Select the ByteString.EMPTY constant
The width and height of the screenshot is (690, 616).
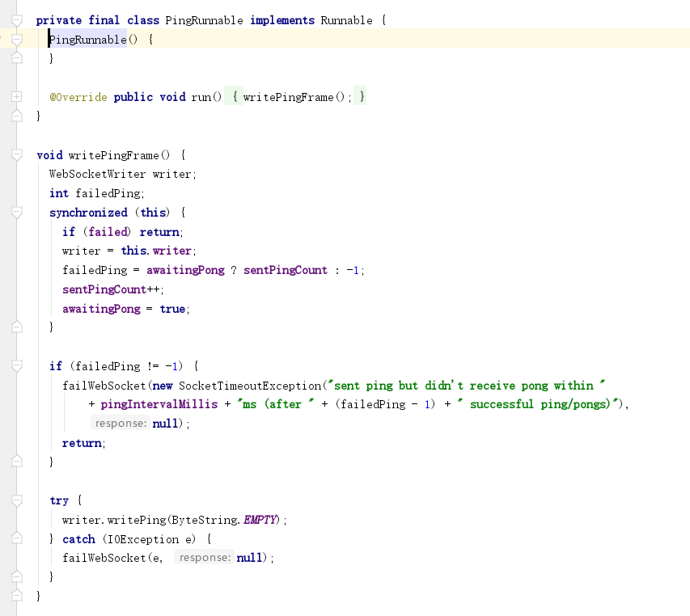pos(222,519)
